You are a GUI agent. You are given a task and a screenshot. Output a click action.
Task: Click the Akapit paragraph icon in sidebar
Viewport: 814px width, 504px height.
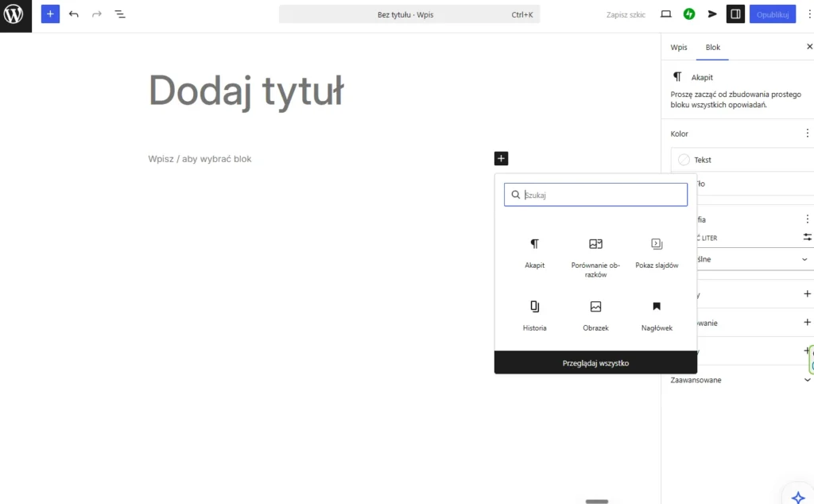tap(677, 77)
